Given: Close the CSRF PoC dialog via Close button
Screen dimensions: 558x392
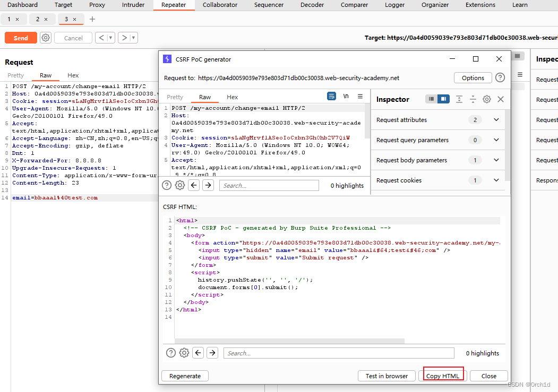Looking at the screenshot, I should (x=489, y=376).
